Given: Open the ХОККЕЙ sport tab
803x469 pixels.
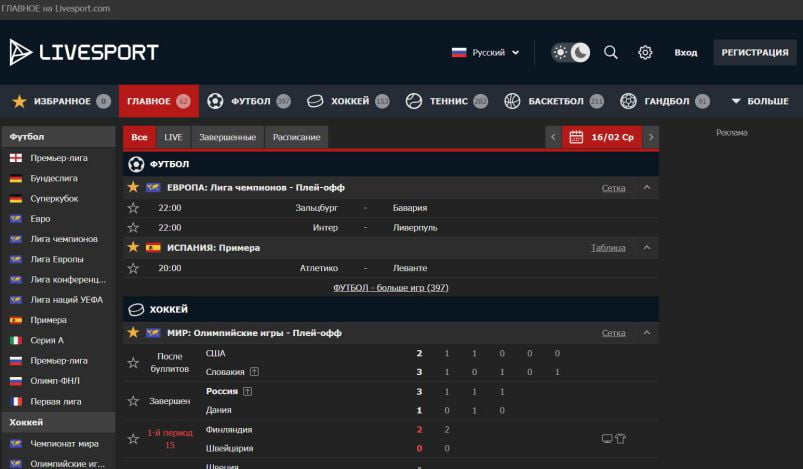Looking at the screenshot, I should (348, 101).
